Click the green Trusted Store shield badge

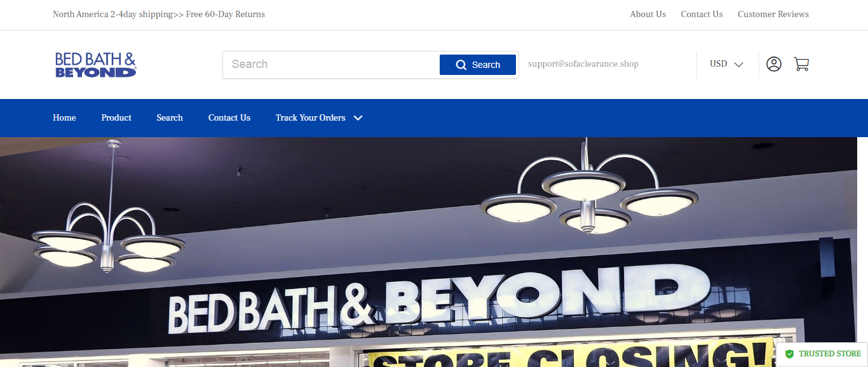(x=789, y=354)
